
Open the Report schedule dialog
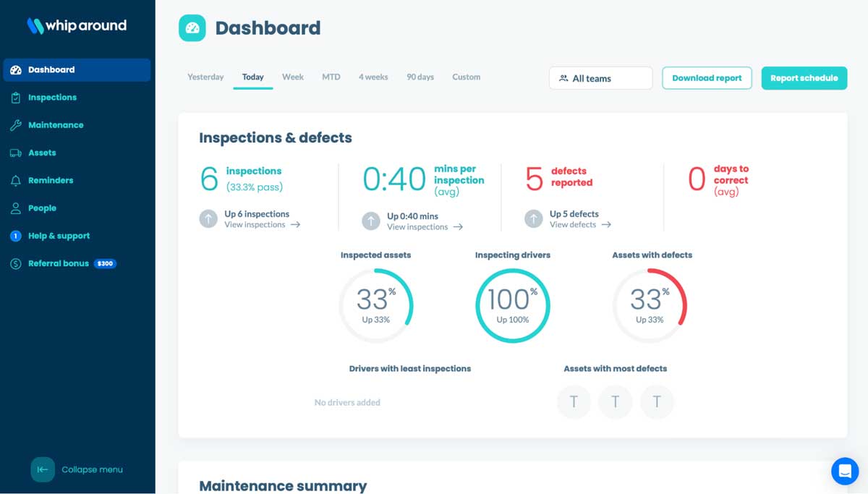pyautogui.click(x=804, y=77)
